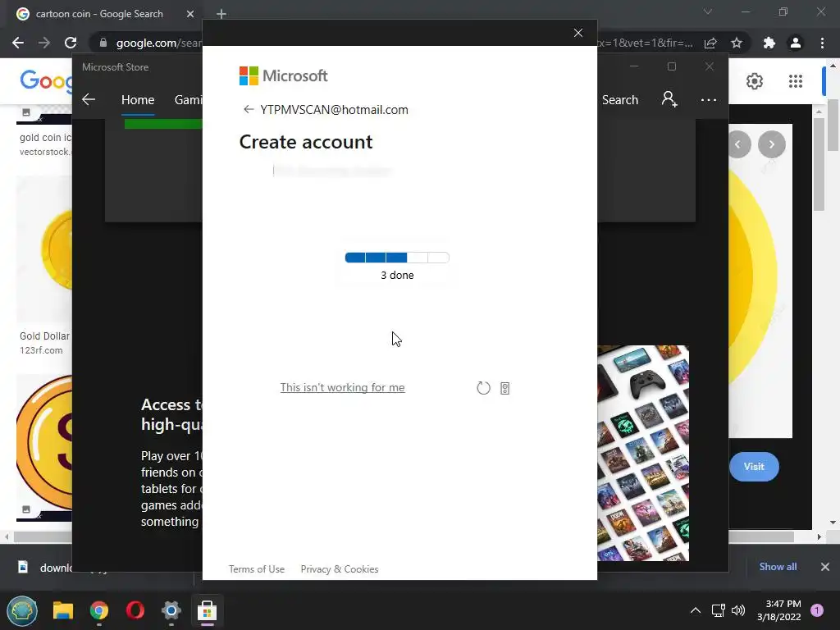Click Chrome forward navigation arrow
The image size is (840, 630).
44,43
